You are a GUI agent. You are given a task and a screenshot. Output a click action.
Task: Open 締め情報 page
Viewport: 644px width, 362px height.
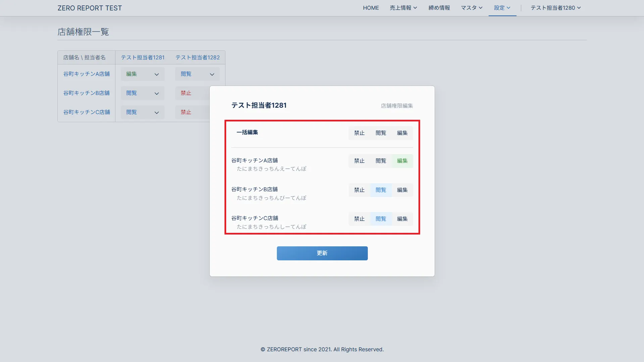(439, 8)
